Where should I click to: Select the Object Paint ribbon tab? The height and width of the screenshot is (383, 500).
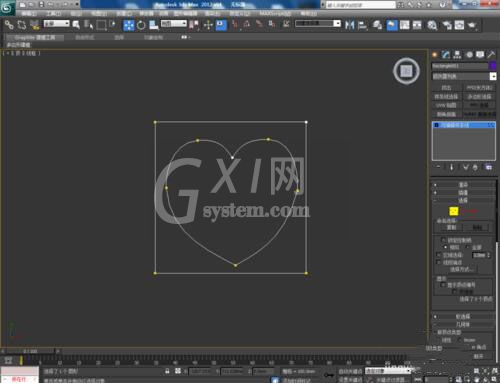(153, 38)
